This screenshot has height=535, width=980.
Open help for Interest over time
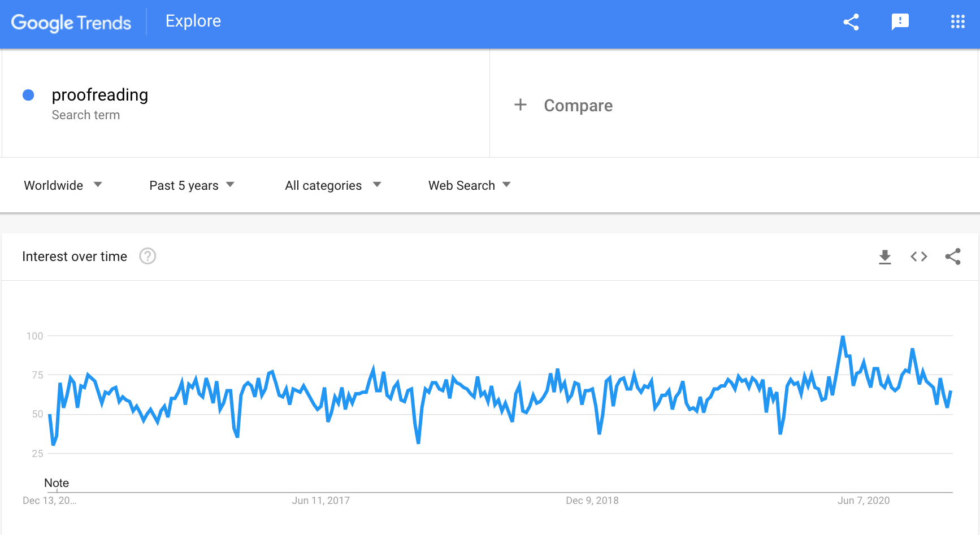tap(148, 256)
